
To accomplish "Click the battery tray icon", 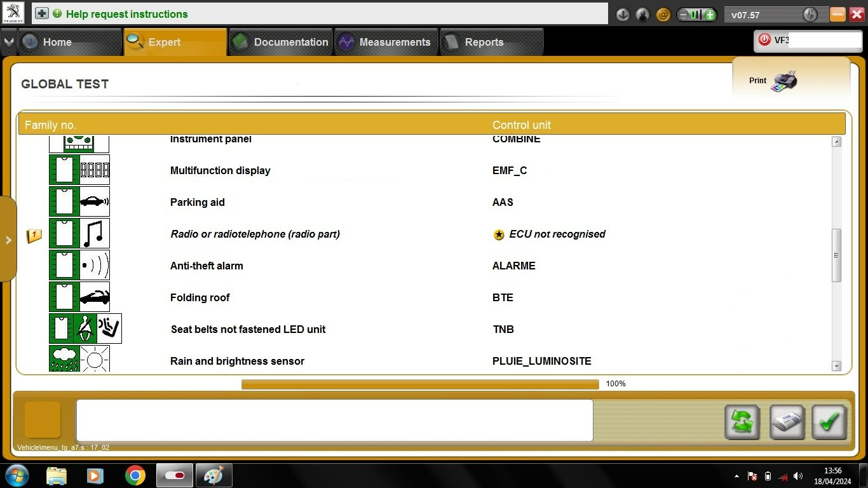I will tap(768, 476).
